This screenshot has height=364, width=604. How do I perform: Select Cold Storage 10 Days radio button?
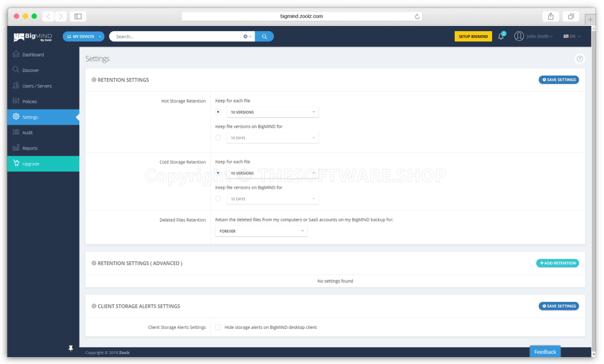click(218, 199)
